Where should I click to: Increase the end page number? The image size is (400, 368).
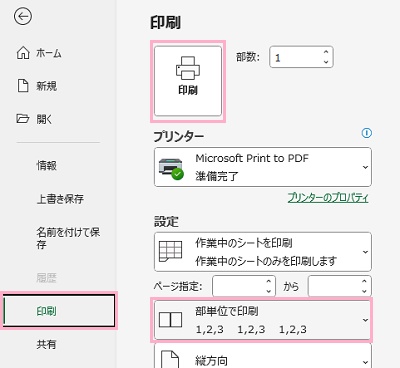pos(364,281)
